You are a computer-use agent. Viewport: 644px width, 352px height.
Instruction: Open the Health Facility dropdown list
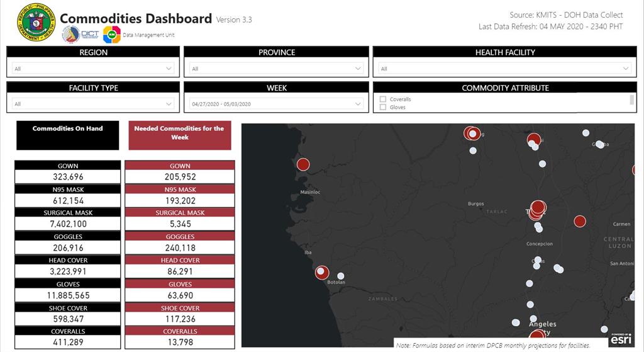click(505, 68)
